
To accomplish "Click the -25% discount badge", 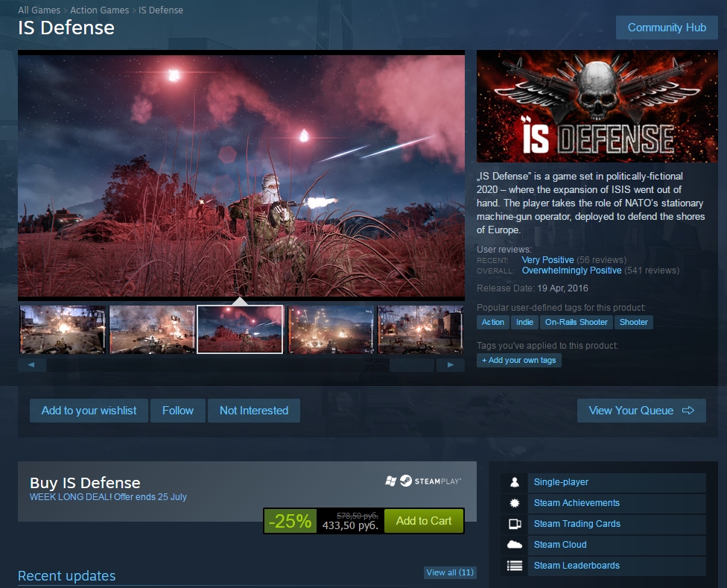I will [x=291, y=521].
